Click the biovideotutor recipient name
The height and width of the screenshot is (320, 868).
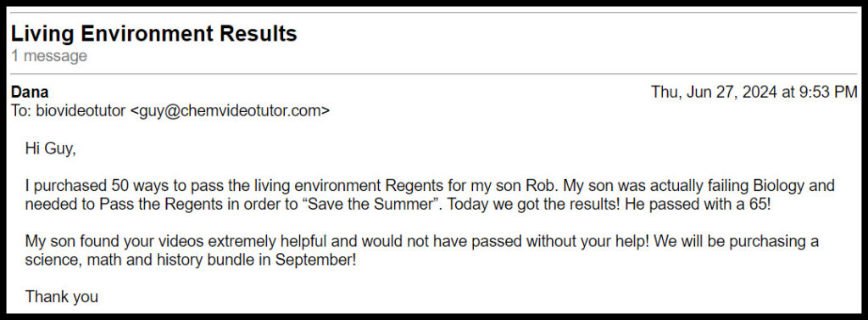pos(81,111)
